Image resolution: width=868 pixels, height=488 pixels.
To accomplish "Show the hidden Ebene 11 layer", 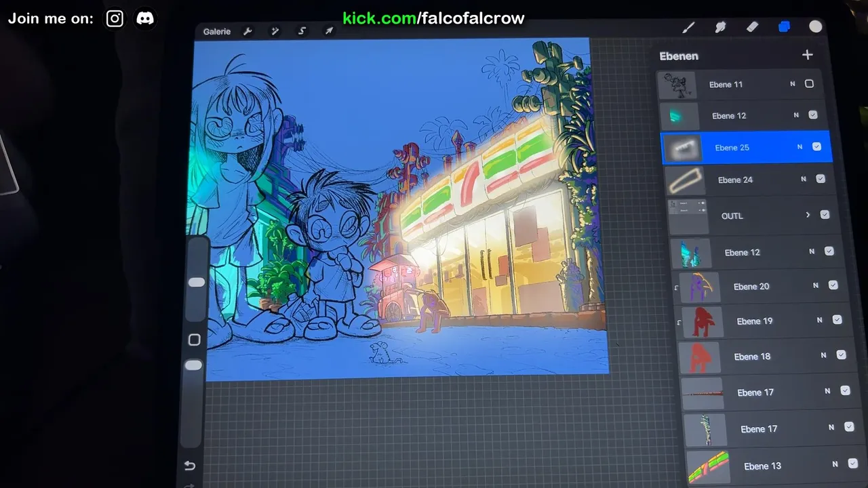I will coord(809,83).
